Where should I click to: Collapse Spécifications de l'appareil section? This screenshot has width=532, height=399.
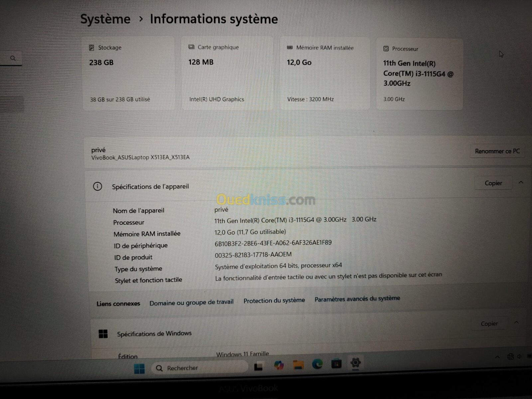pyautogui.click(x=521, y=183)
